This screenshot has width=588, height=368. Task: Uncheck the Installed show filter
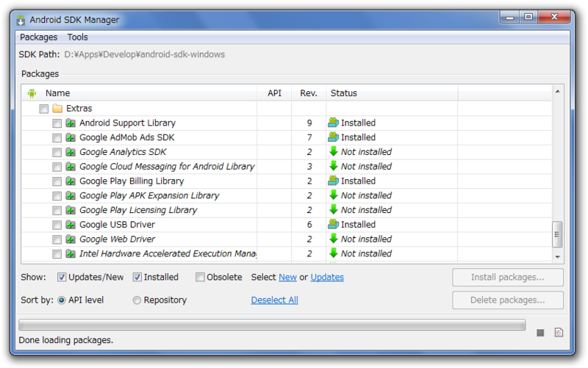[x=137, y=278]
